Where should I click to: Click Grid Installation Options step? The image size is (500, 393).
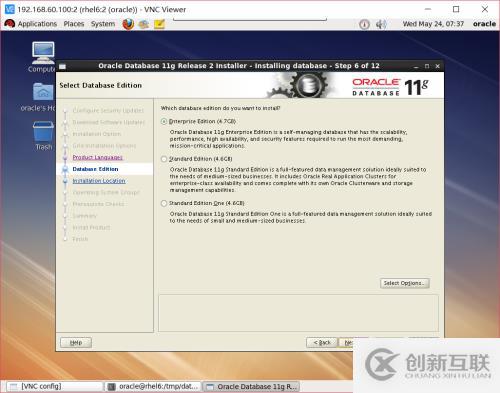104,146
